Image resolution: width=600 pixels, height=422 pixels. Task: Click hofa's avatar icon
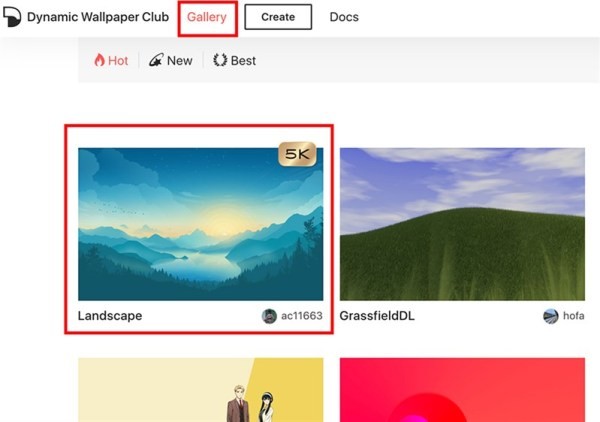tap(551, 316)
